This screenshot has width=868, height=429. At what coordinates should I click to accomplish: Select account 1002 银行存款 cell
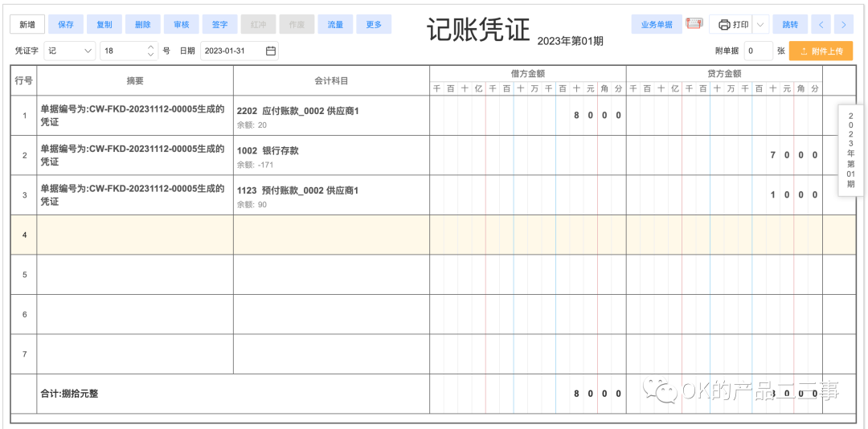(x=331, y=156)
